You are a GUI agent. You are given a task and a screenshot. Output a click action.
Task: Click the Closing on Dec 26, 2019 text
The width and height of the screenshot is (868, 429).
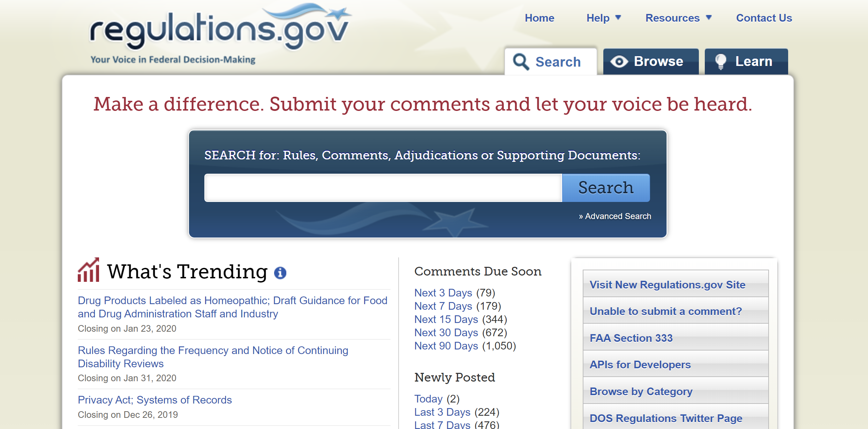tap(128, 415)
